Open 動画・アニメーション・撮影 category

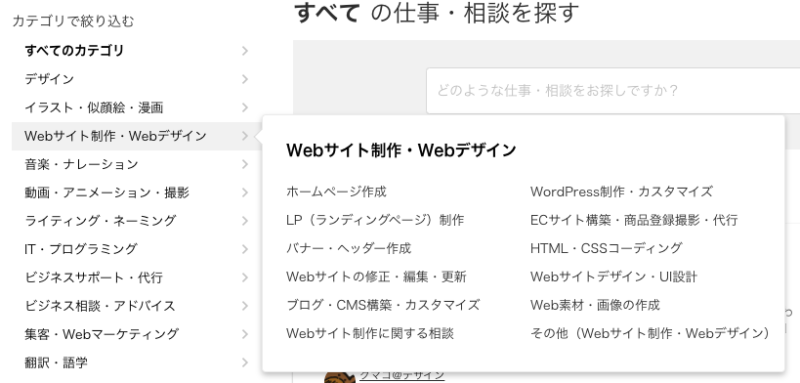107,193
